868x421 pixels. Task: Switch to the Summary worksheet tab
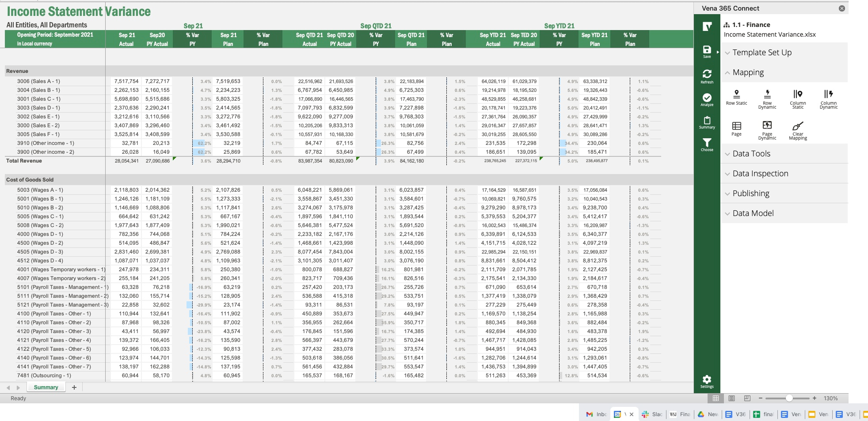pyautogui.click(x=46, y=387)
